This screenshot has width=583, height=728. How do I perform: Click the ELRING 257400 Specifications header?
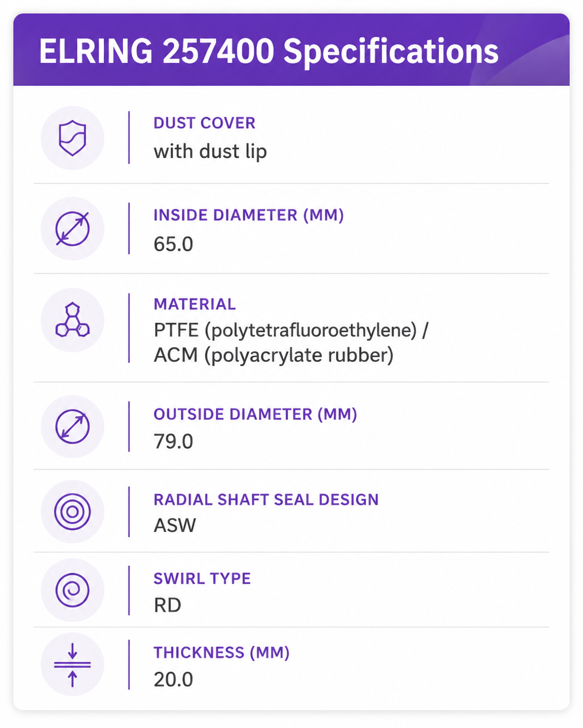(269, 51)
